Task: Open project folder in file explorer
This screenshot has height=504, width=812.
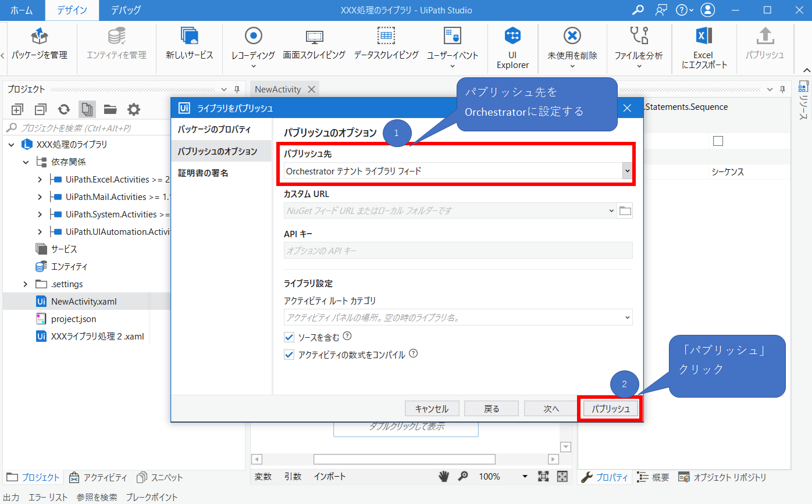Action: [x=111, y=109]
